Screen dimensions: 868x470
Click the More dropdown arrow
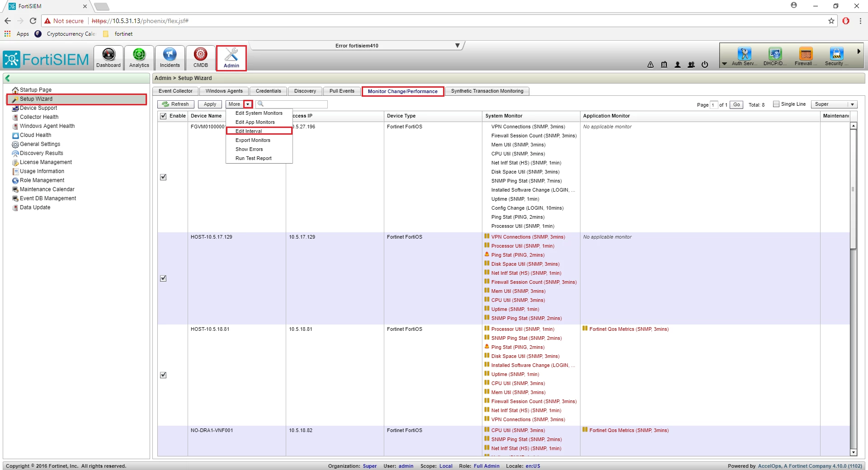pos(248,104)
